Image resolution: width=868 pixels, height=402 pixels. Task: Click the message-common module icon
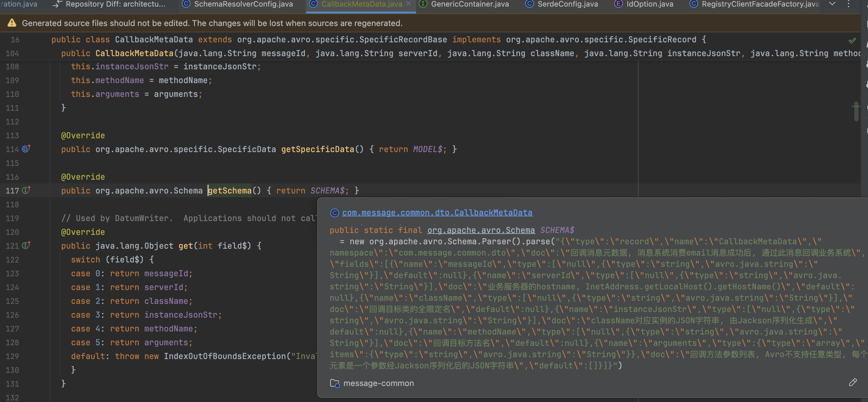(x=335, y=383)
